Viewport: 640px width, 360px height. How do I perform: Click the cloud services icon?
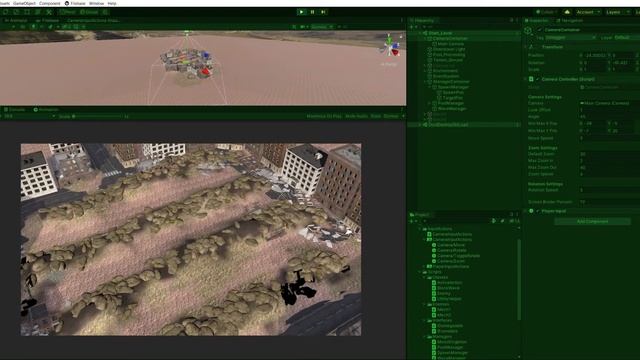coord(567,12)
